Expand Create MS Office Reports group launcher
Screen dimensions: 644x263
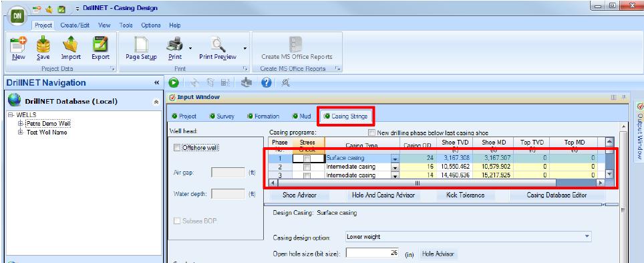[338, 69]
